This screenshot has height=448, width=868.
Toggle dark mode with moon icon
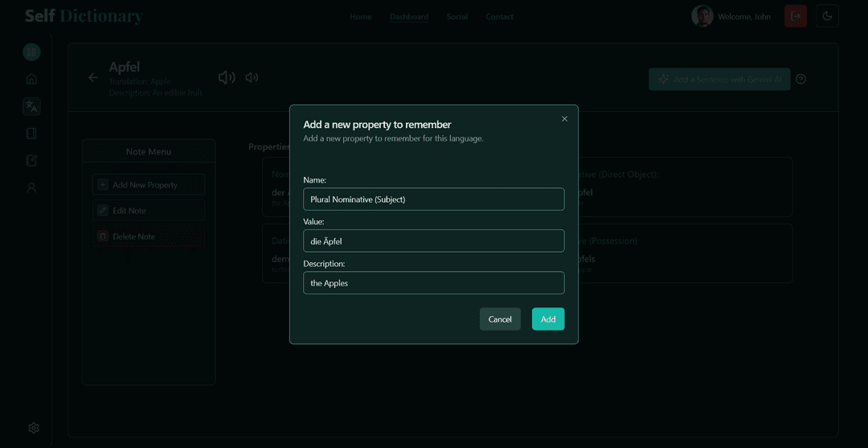[827, 16]
